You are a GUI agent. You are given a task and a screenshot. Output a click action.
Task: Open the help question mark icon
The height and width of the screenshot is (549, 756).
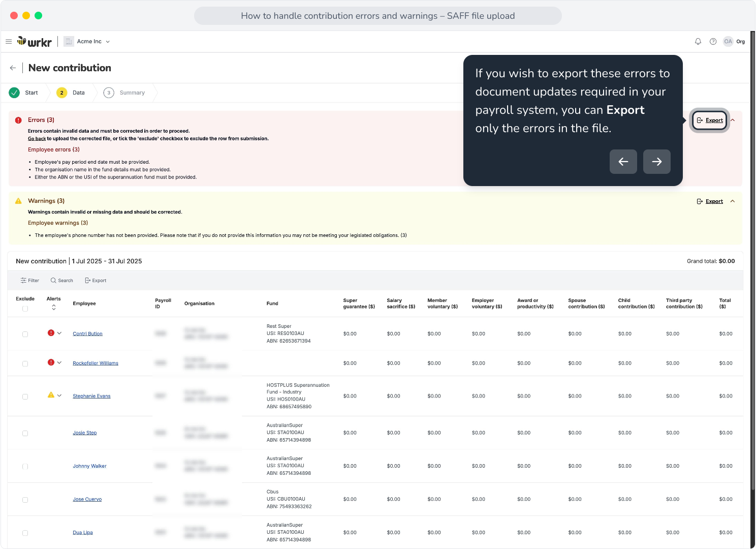point(713,42)
